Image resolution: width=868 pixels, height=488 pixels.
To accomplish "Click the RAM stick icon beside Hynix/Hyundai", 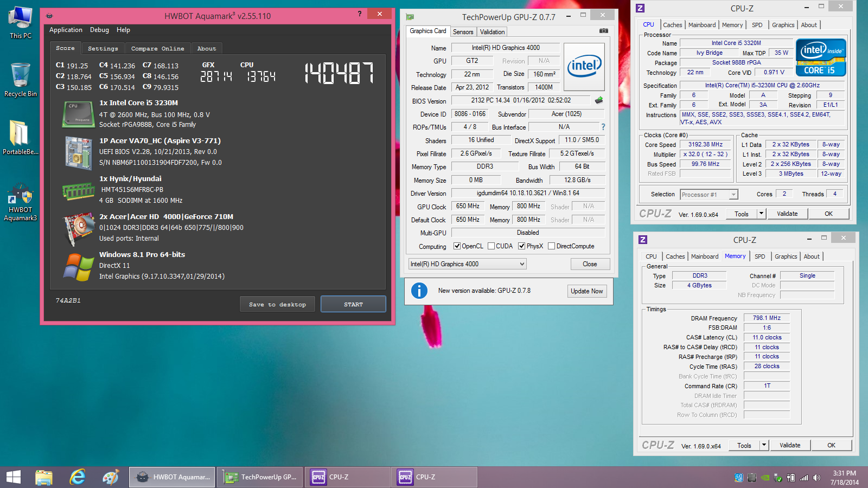I will [78, 191].
